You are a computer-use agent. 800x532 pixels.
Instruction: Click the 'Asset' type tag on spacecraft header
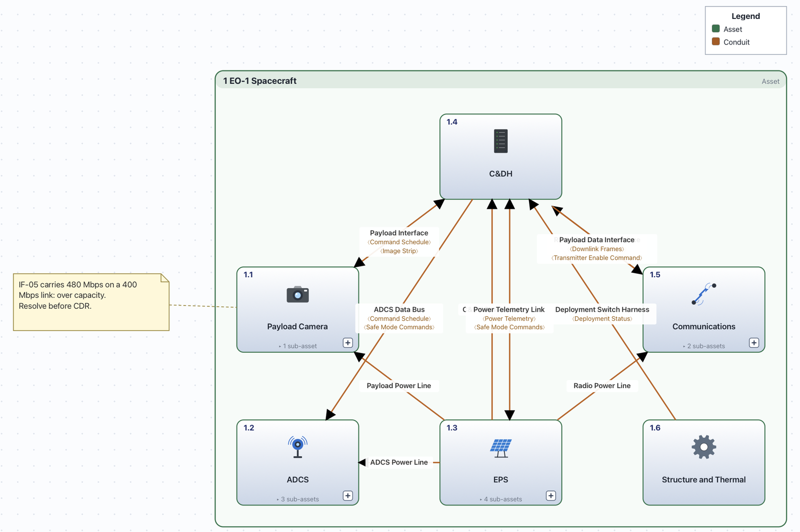coord(770,81)
